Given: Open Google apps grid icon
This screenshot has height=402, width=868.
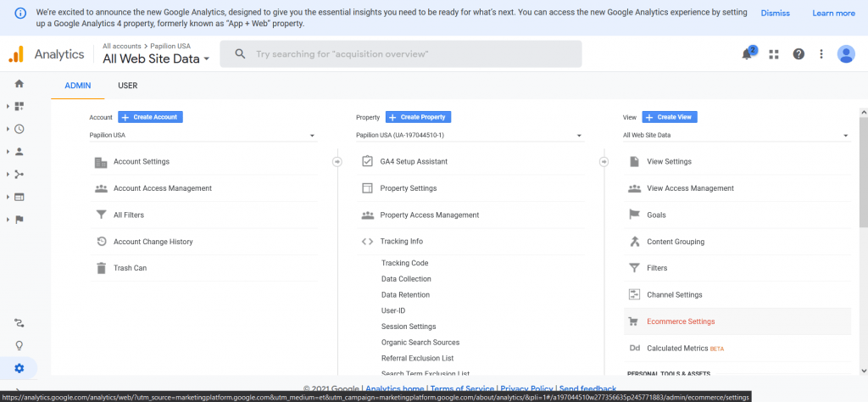Looking at the screenshot, I should point(773,54).
